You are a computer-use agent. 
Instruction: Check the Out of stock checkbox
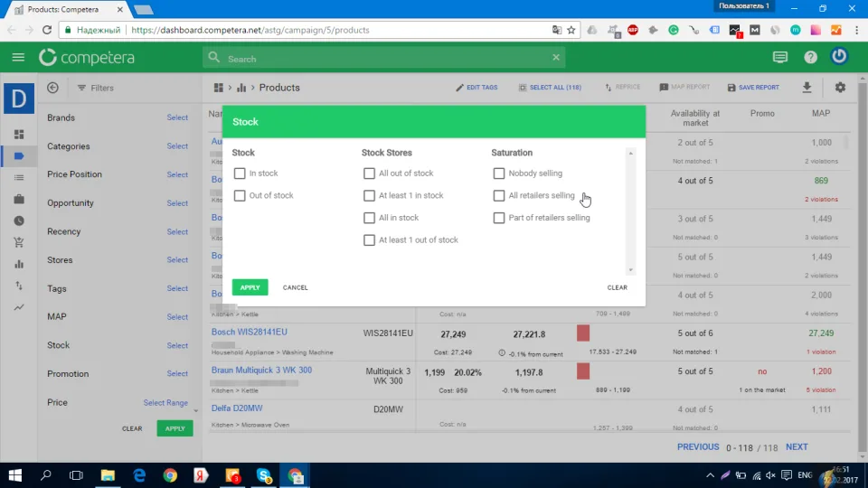click(x=239, y=195)
